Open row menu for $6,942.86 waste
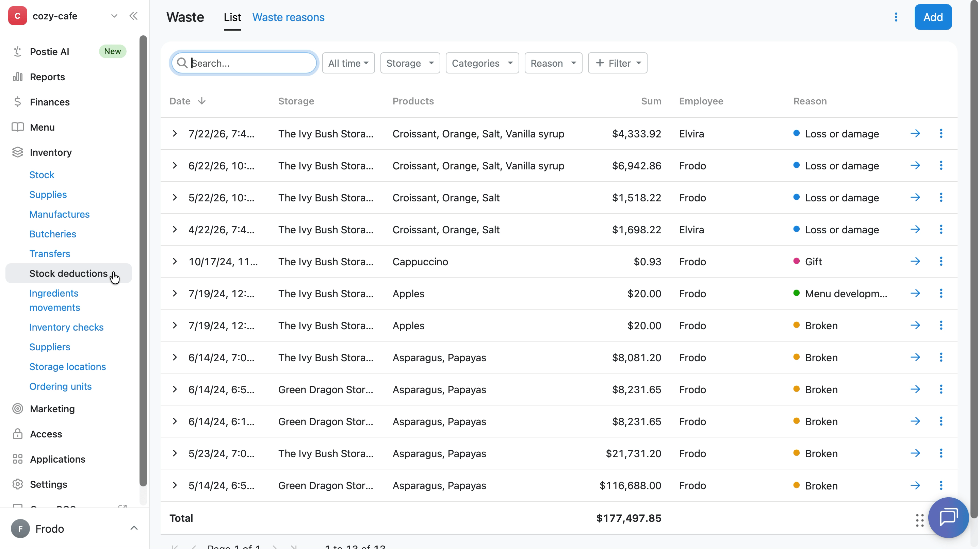 941,165
